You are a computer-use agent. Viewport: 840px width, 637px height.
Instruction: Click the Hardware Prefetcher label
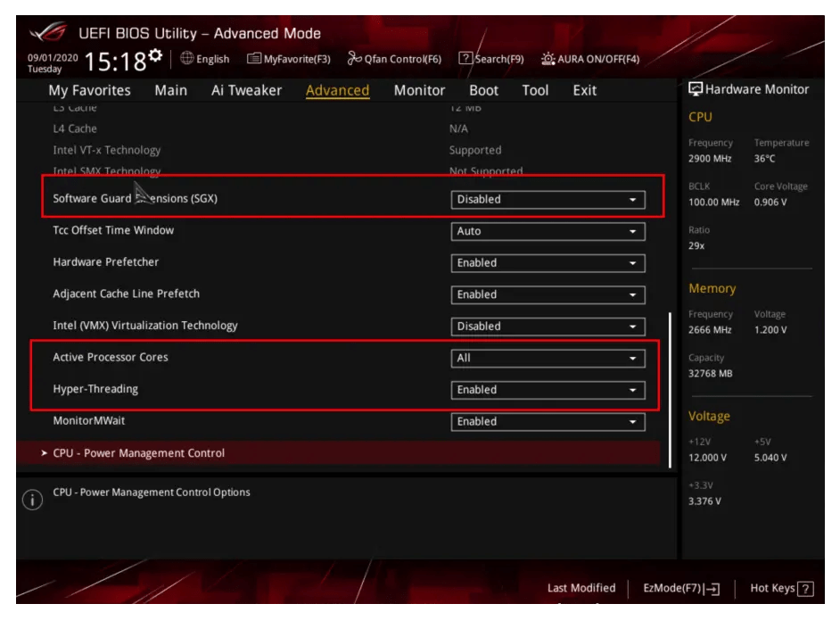[105, 261]
